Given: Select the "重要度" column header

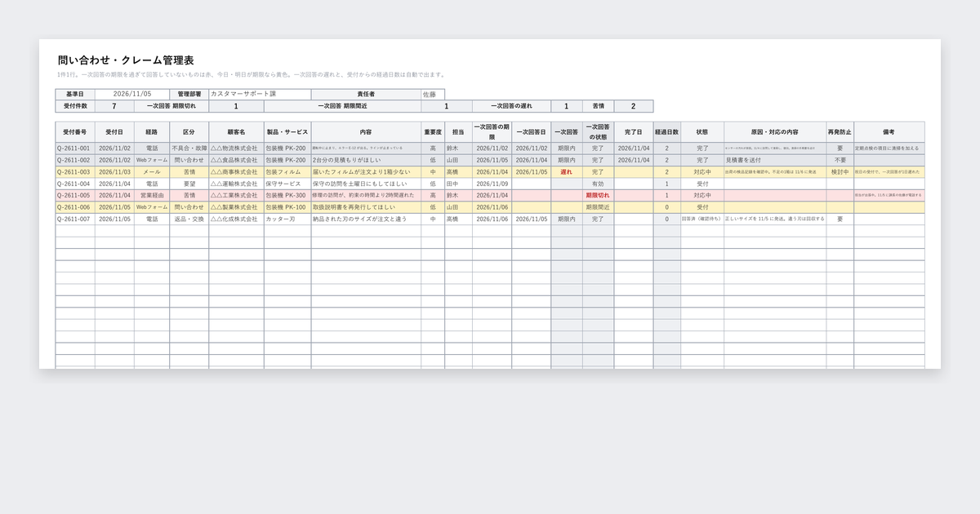Looking at the screenshot, I should [x=433, y=131].
